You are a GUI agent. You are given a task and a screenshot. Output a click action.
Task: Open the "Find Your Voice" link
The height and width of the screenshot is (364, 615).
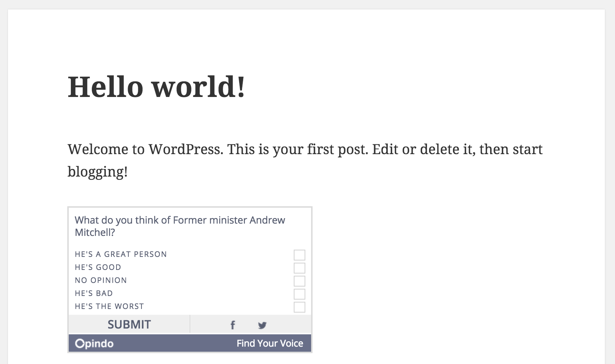point(270,343)
